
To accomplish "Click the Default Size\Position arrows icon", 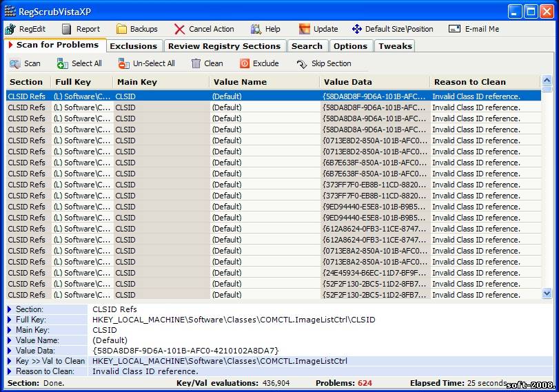I will coord(357,29).
